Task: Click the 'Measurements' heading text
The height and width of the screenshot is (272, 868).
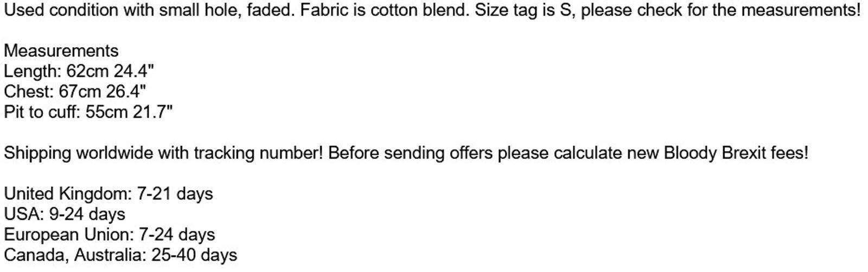Action: pyautogui.click(x=61, y=51)
